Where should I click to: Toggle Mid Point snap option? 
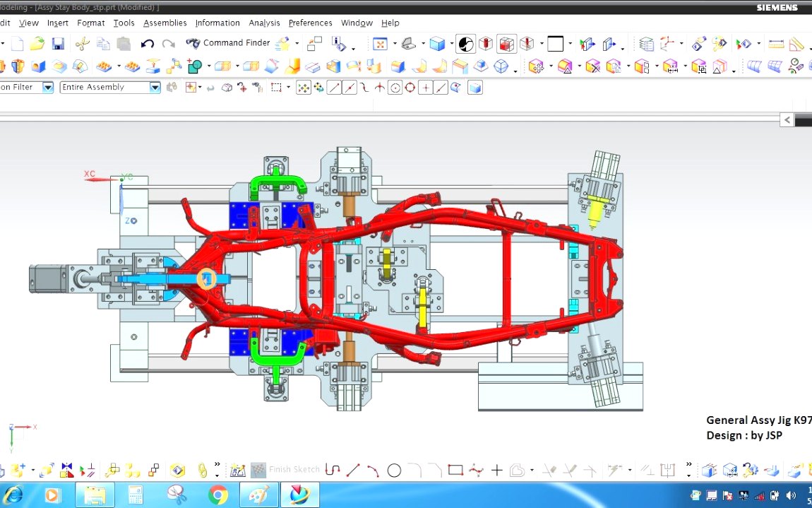(x=350, y=88)
